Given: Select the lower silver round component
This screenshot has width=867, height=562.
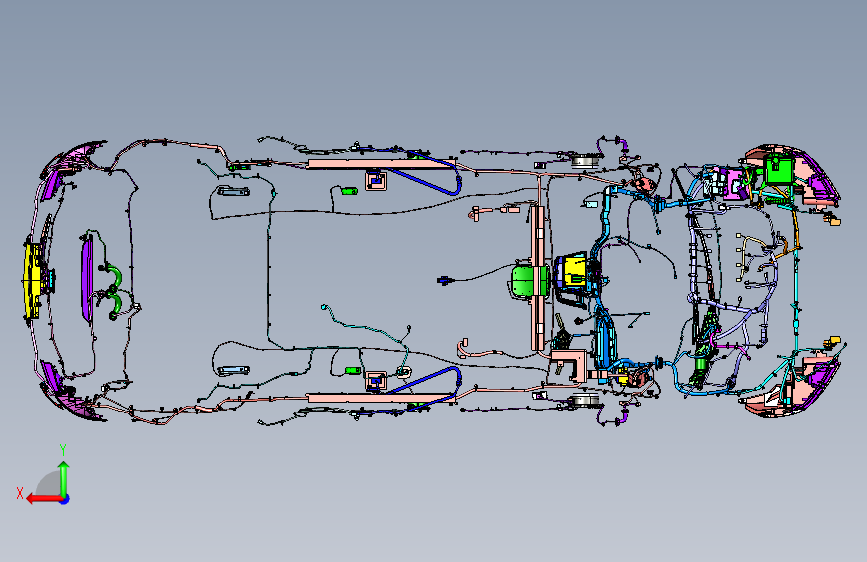Looking at the screenshot, I should click(x=584, y=399).
